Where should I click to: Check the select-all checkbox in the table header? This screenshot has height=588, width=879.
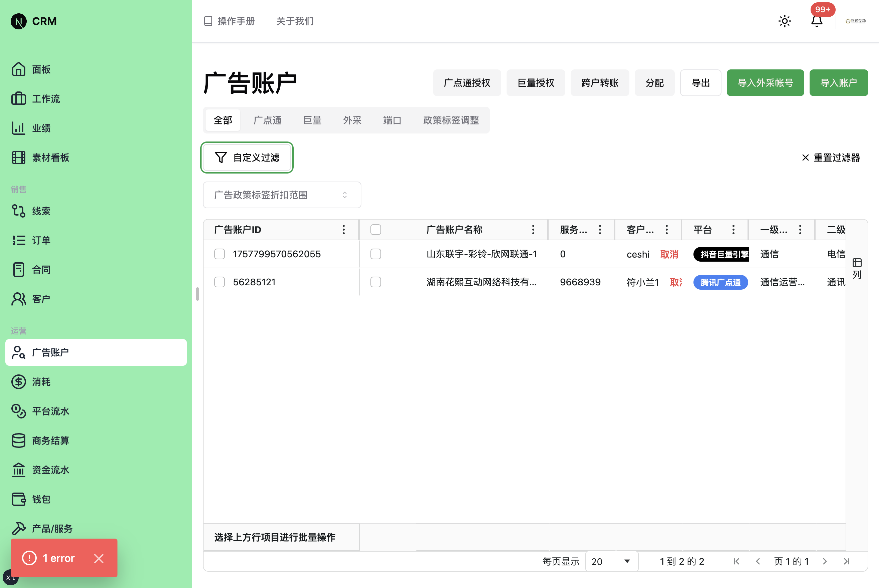click(375, 230)
